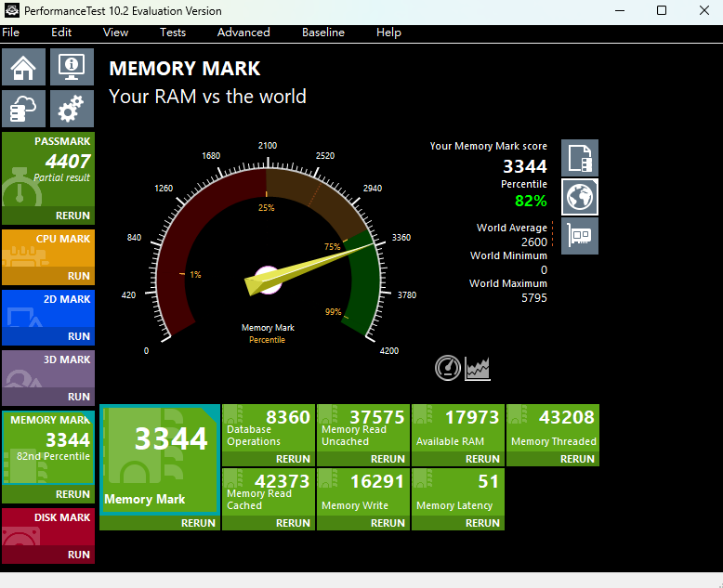Select the PASSMARK 4407 tile
The width and height of the screenshot is (723, 588).
click(x=48, y=169)
